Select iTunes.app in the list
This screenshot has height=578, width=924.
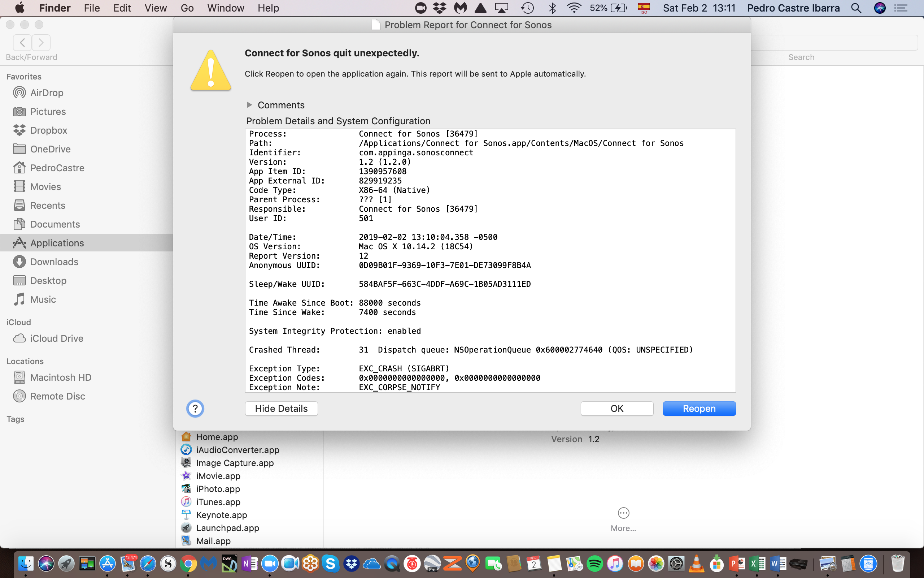tap(218, 502)
